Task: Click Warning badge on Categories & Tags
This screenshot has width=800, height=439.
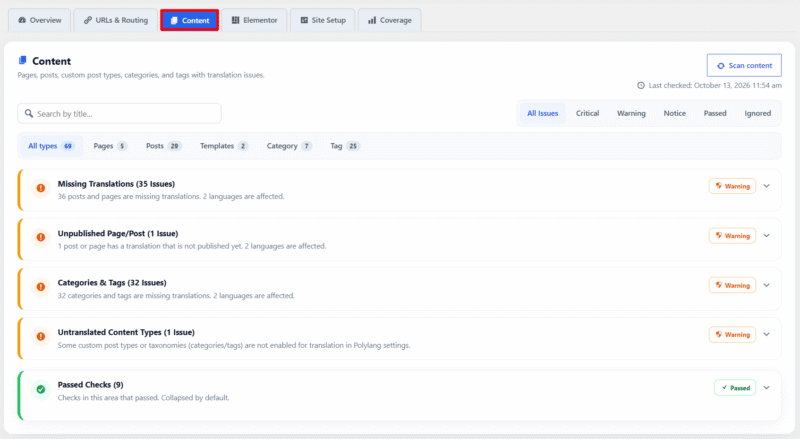Action: click(x=732, y=285)
